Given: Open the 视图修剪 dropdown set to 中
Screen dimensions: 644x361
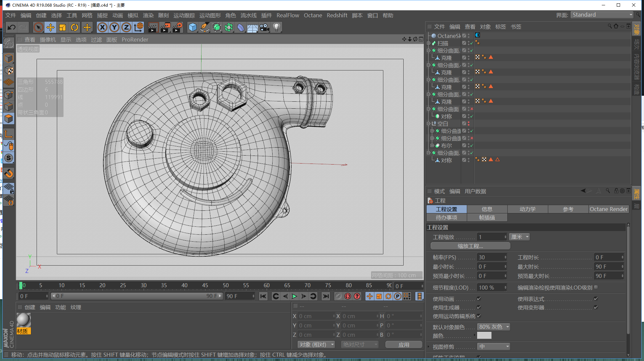Looking at the screenshot, I should tap(494, 347).
